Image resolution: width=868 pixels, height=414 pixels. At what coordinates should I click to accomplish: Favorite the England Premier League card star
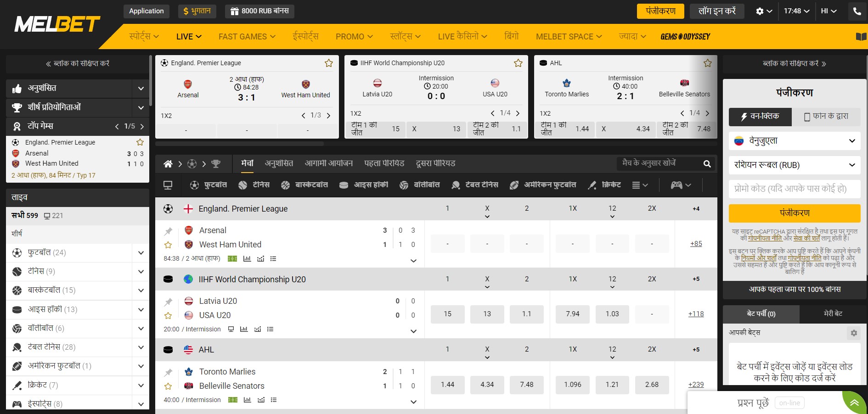(329, 63)
